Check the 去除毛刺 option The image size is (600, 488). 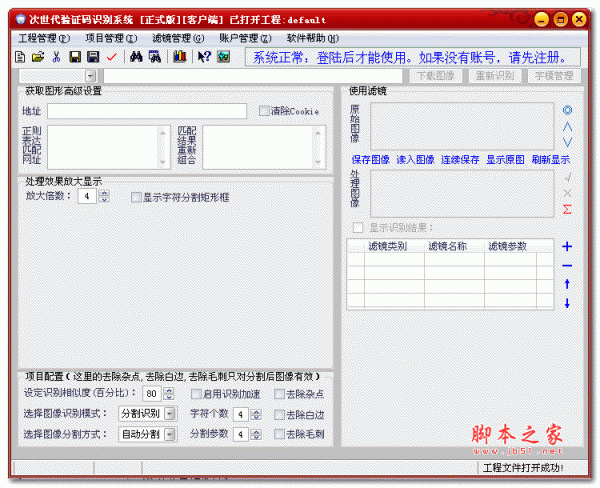[x=279, y=434]
